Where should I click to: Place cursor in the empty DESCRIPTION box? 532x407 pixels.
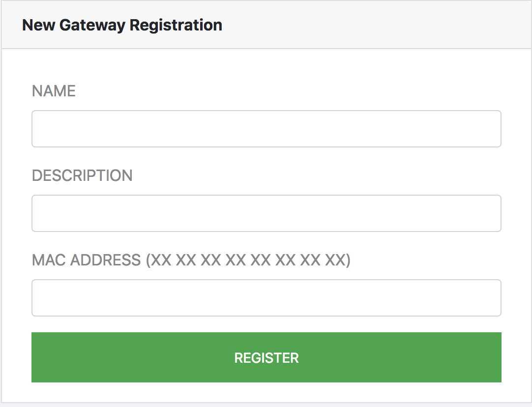click(266, 213)
